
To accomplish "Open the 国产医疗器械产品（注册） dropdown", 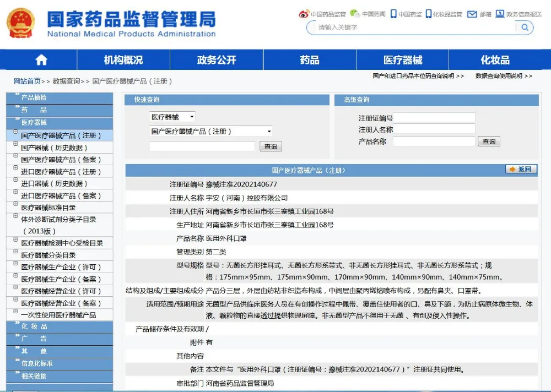I will tap(210, 132).
